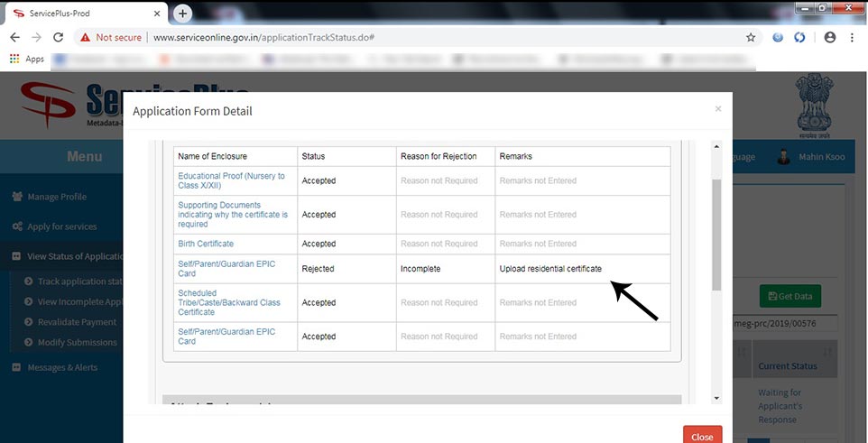868x443 pixels.
Task: Select View Incomplete Application in sidebar
Action: coord(78,301)
